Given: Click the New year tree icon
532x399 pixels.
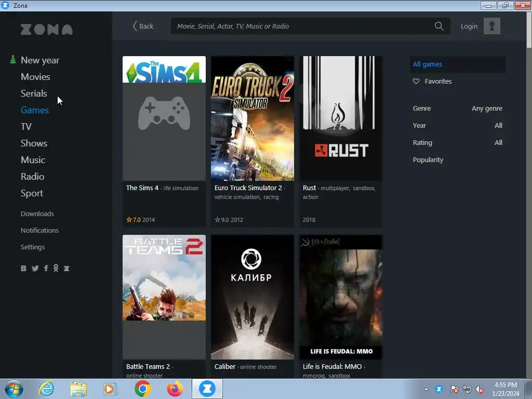Looking at the screenshot, I should (x=13, y=60).
